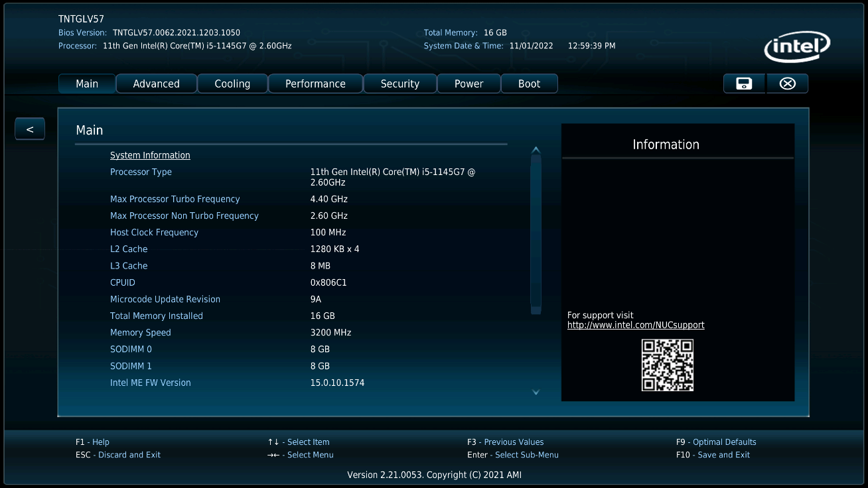Open the intel.com/NUCsupport link
This screenshot has width=868, height=488.
tap(636, 325)
